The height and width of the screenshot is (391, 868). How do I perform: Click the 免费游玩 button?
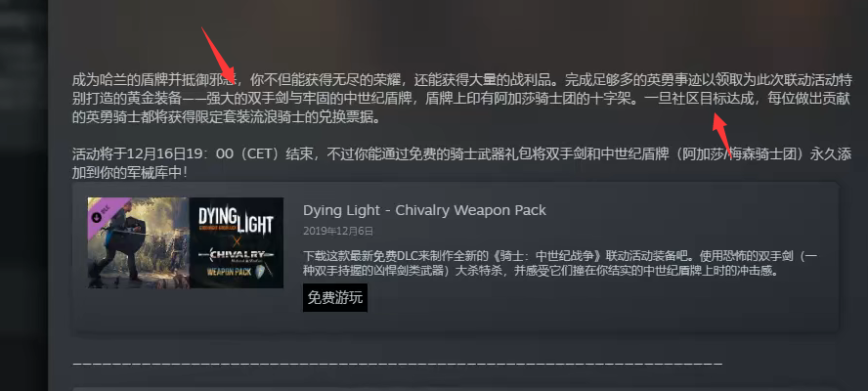(335, 298)
